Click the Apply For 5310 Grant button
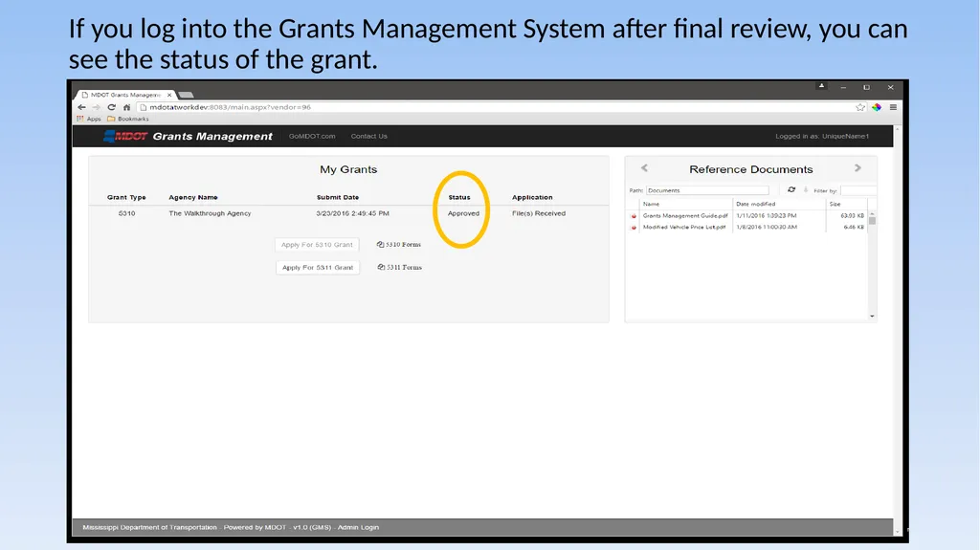 tap(317, 245)
